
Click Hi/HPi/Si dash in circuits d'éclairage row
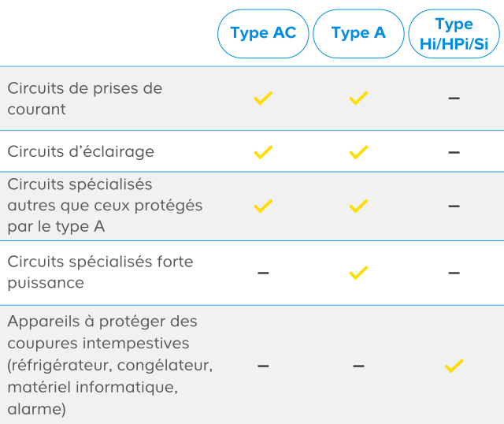454,151
